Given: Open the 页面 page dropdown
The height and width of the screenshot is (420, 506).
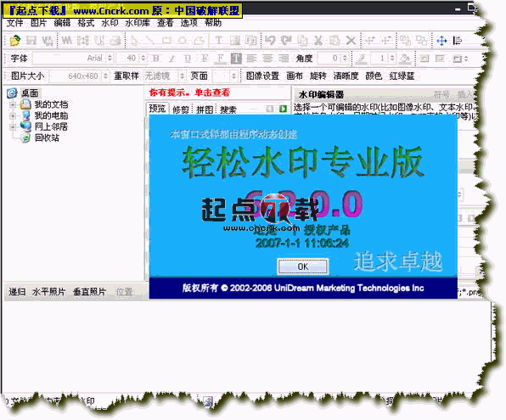Looking at the screenshot, I should 233,76.
